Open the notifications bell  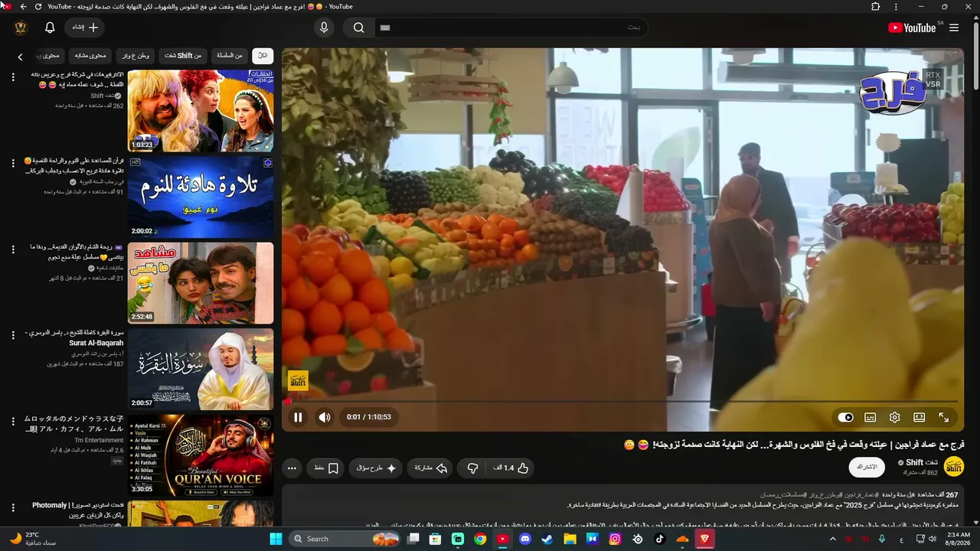pyautogui.click(x=50, y=28)
